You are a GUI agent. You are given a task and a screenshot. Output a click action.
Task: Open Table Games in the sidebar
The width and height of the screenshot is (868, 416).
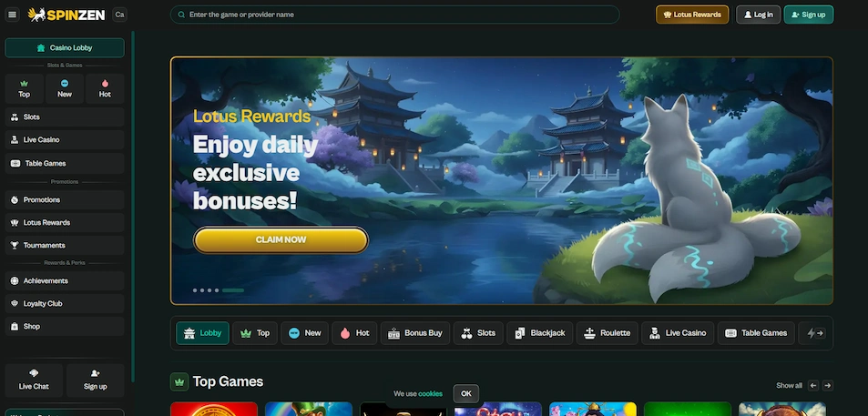[65, 163]
